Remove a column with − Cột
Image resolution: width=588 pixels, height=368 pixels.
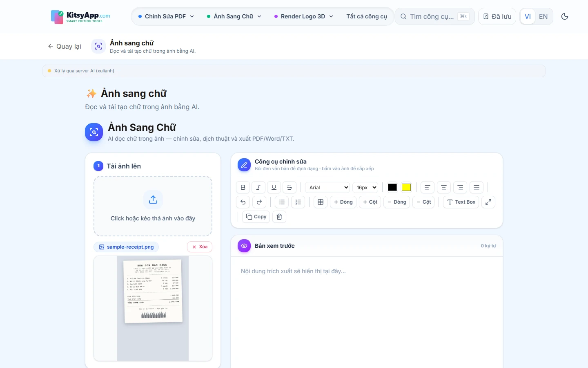point(424,202)
